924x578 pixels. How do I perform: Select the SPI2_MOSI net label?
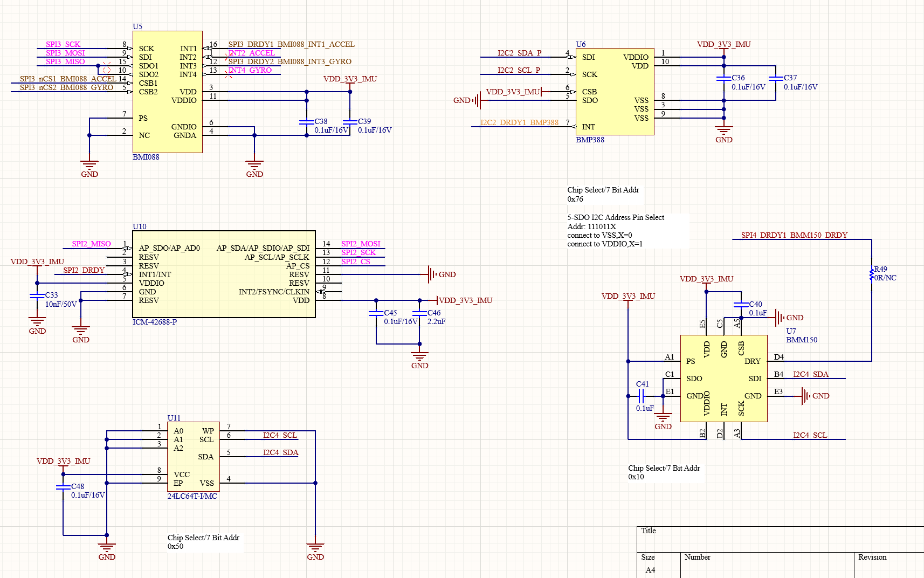(x=361, y=244)
